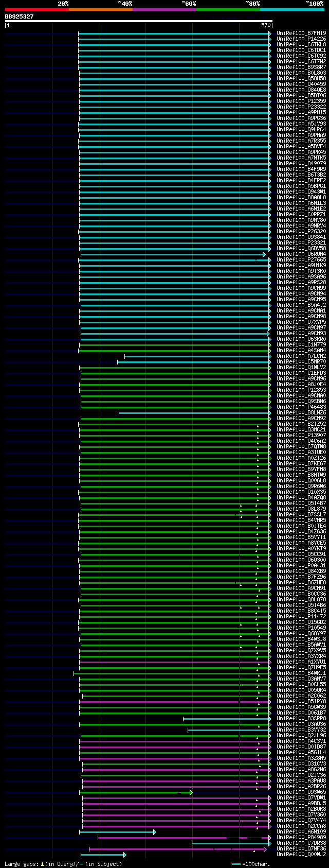Click the short cyan bar for Q00WJ2
The width and height of the screenshot is (329, 868).
[x=103, y=855]
